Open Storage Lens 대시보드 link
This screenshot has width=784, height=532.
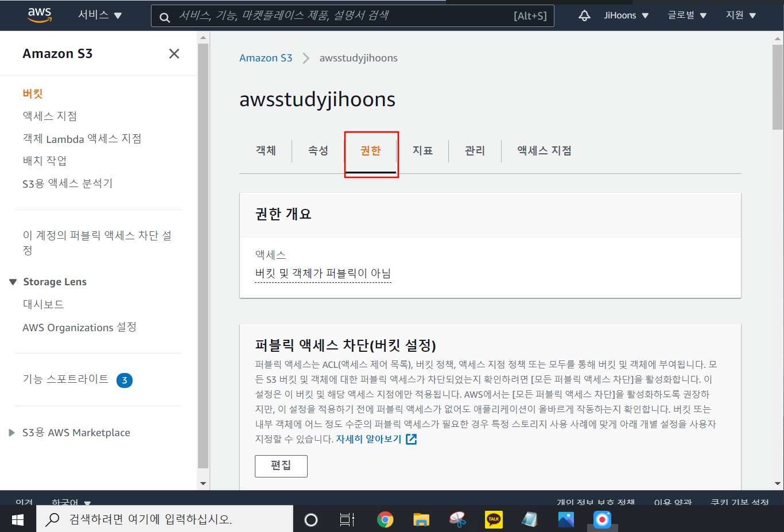[43, 304]
